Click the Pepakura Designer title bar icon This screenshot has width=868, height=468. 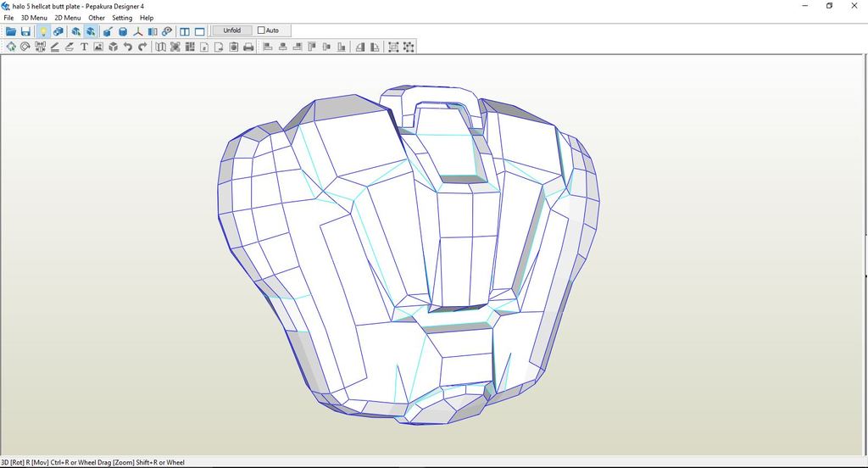pos(6,6)
